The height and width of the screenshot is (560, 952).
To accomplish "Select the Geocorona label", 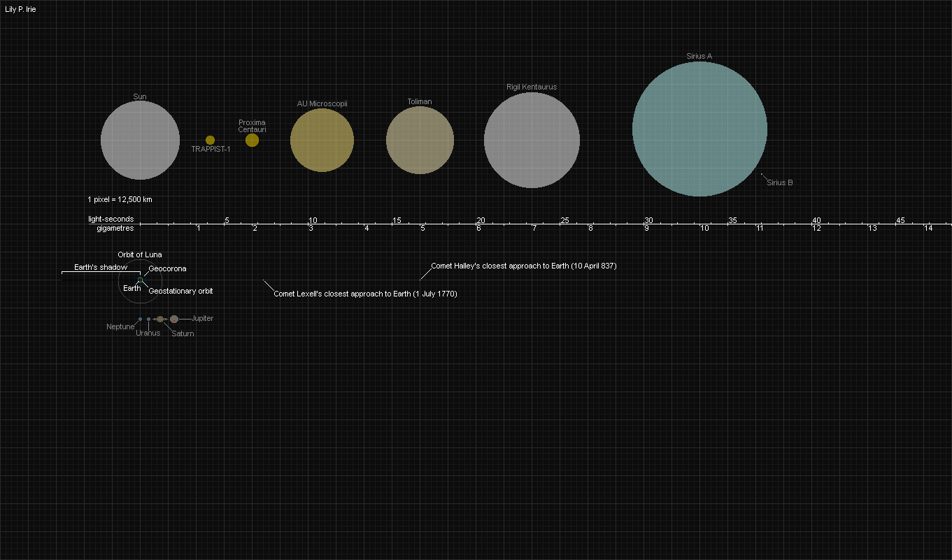I will point(167,268).
